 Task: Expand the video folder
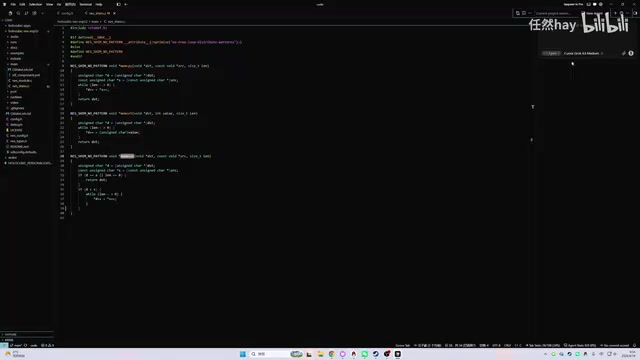14,103
